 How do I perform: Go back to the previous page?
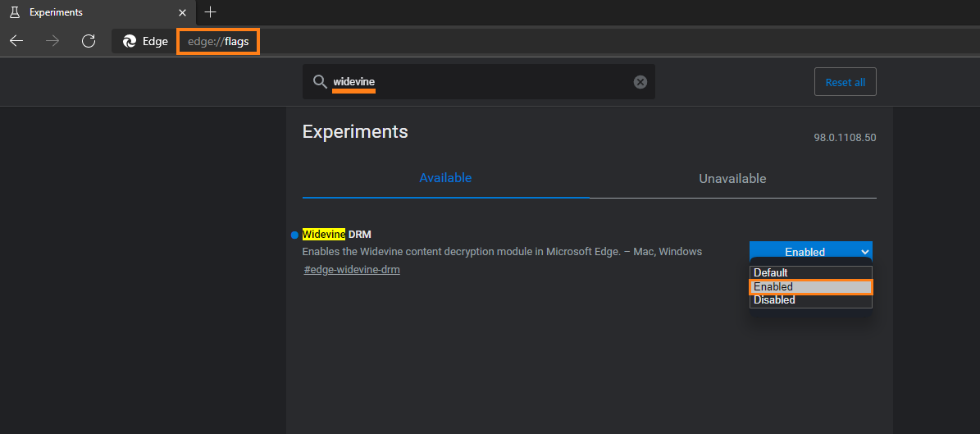click(x=16, y=41)
